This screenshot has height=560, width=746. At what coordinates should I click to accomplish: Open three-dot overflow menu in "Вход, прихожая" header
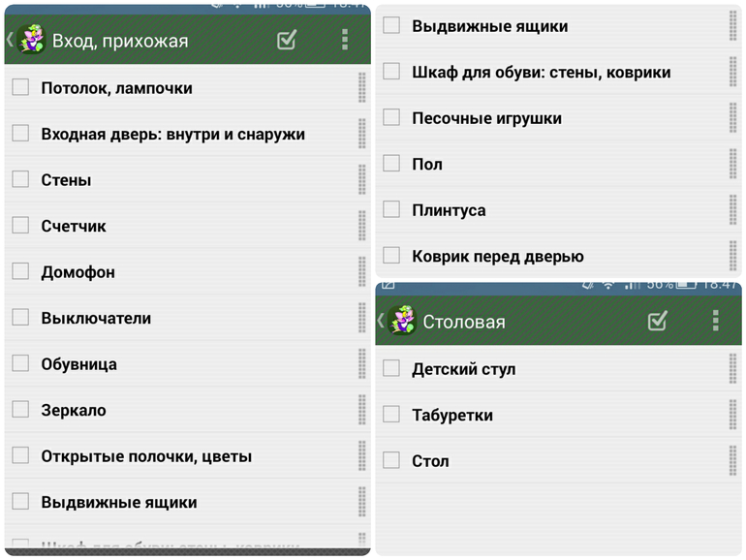[344, 40]
